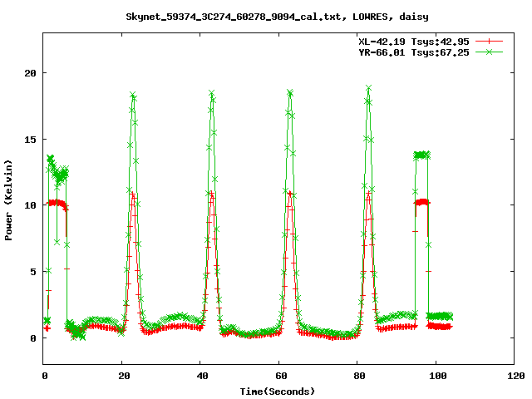The width and height of the screenshot is (532, 399).
Task: Click the "Power (Kelvin)" y-axis label
Action: (x=8, y=200)
